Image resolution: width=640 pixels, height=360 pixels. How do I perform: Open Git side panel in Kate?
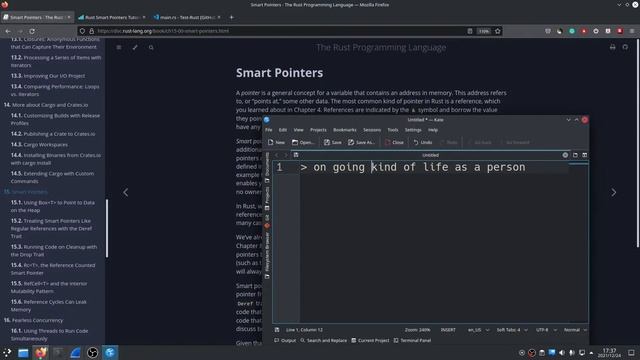(x=267, y=221)
